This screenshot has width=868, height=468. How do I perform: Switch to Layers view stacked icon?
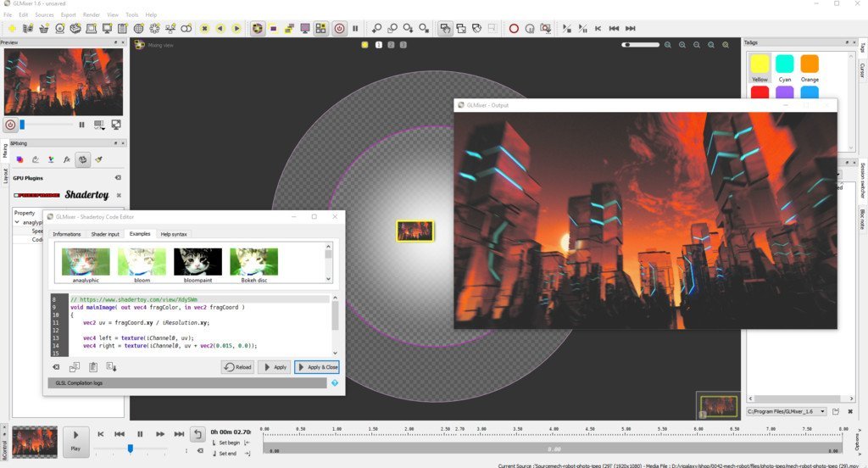[x=289, y=28]
